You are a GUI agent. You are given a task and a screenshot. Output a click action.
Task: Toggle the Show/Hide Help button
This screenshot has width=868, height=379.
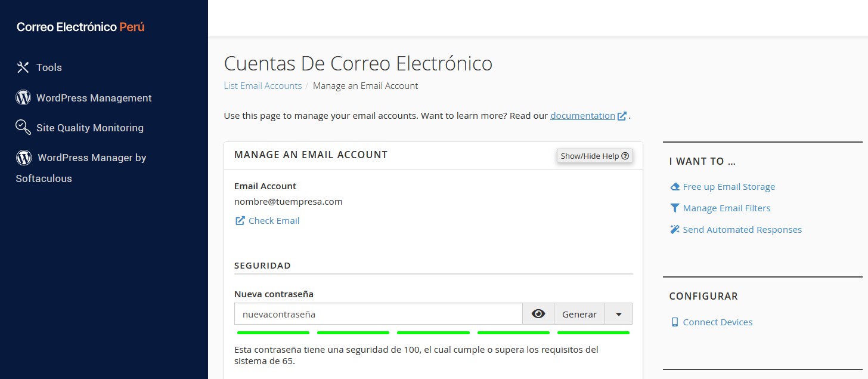[x=594, y=156]
